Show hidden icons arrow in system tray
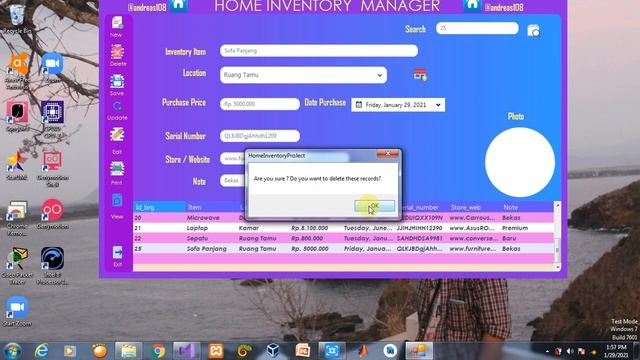 (x=547, y=351)
